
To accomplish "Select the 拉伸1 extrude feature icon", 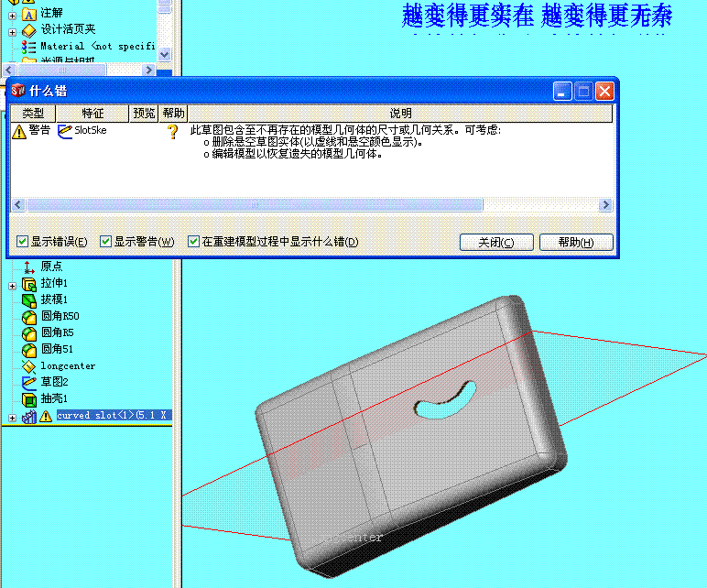I will [29, 284].
